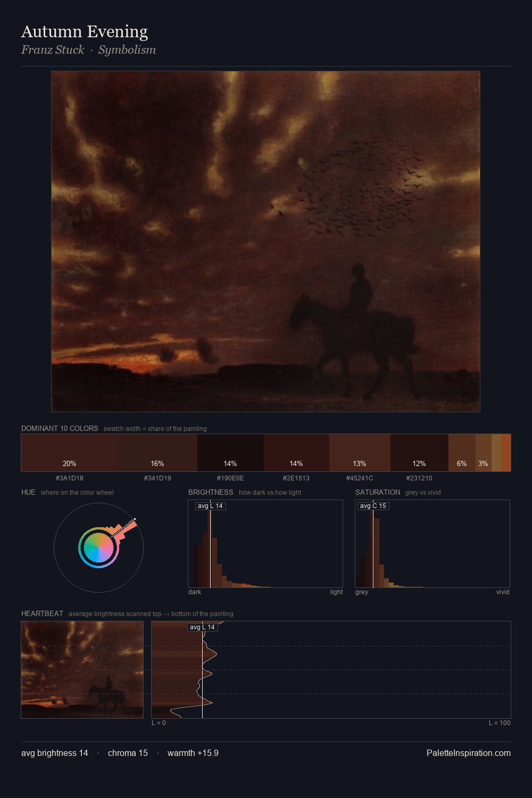Select the 14% color swatch #2E1513
Viewport: 532px width, 798px height.
[x=296, y=453]
